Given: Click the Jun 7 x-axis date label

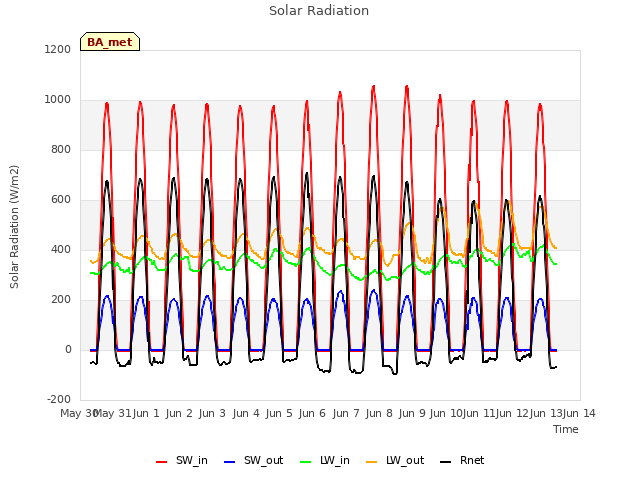Looking at the screenshot, I should [x=346, y=413].
